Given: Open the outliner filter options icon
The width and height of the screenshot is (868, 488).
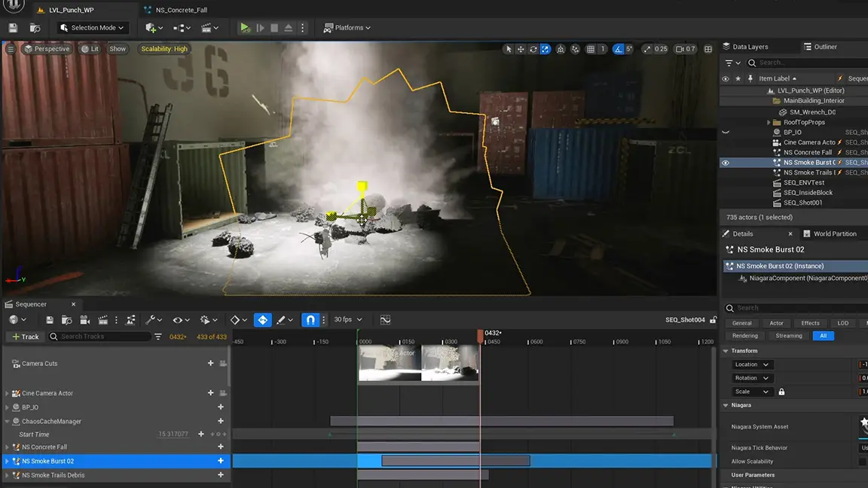Looking at the screenshot, I should pos(729,63).
